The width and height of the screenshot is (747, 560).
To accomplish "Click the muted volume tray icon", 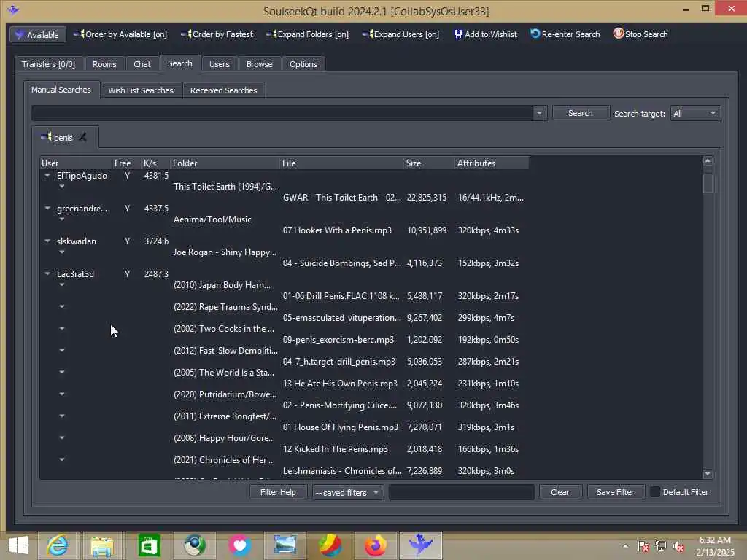I will tap(678, 546).
